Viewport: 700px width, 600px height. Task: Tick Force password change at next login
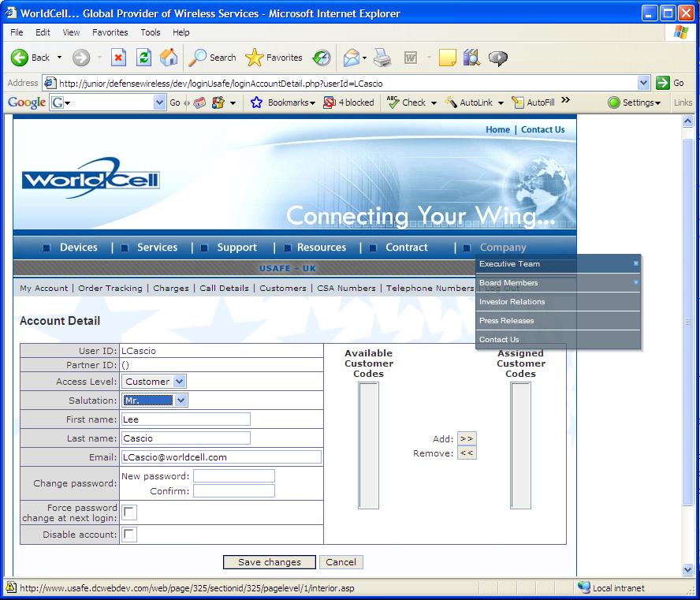pyautogui.click(x=129, y=512)
